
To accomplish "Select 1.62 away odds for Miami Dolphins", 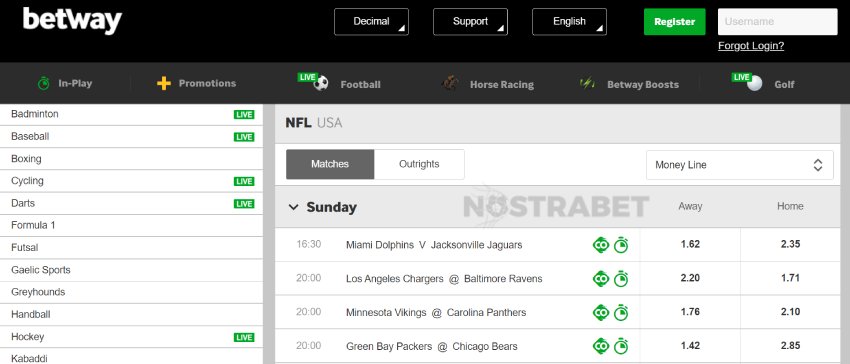I will point(690,245).
